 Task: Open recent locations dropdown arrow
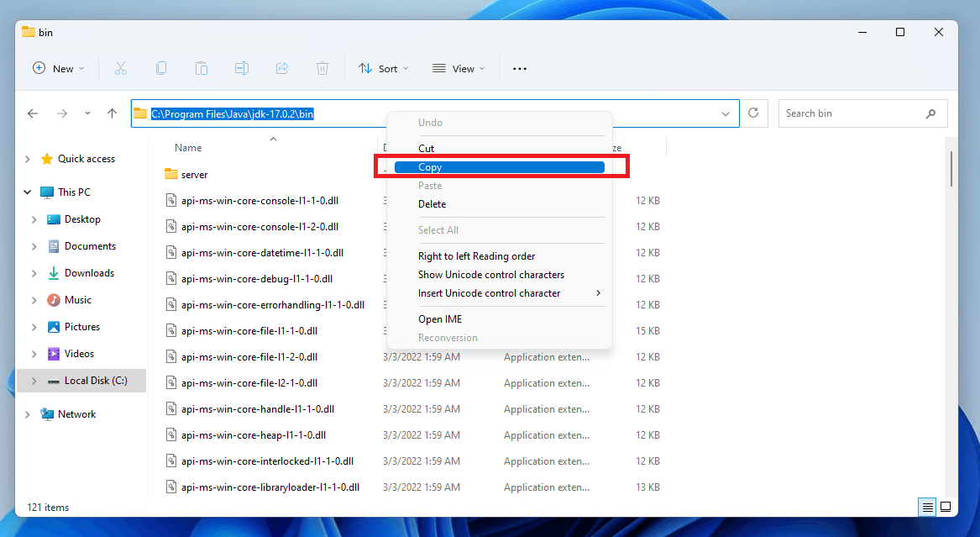click(87, 113)
